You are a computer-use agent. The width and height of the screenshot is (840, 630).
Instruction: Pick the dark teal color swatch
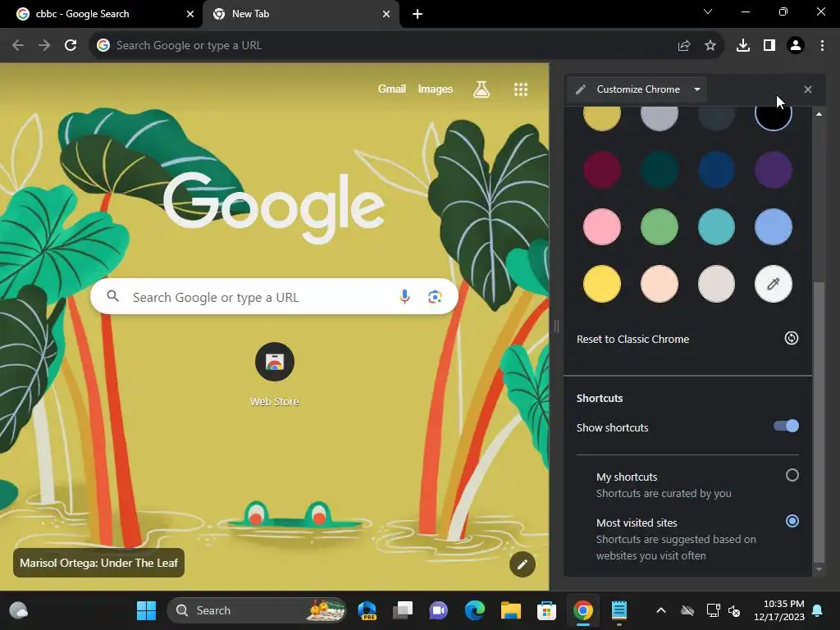coord(659,170)
